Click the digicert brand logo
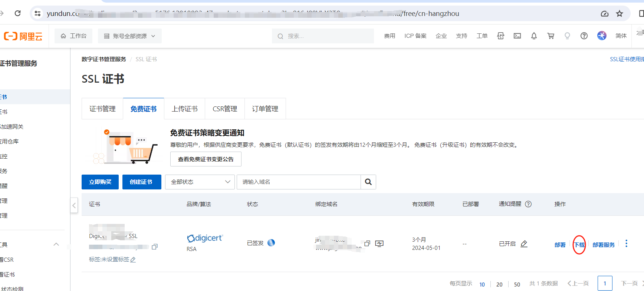 pyautogui.click(x=205, y=238)
